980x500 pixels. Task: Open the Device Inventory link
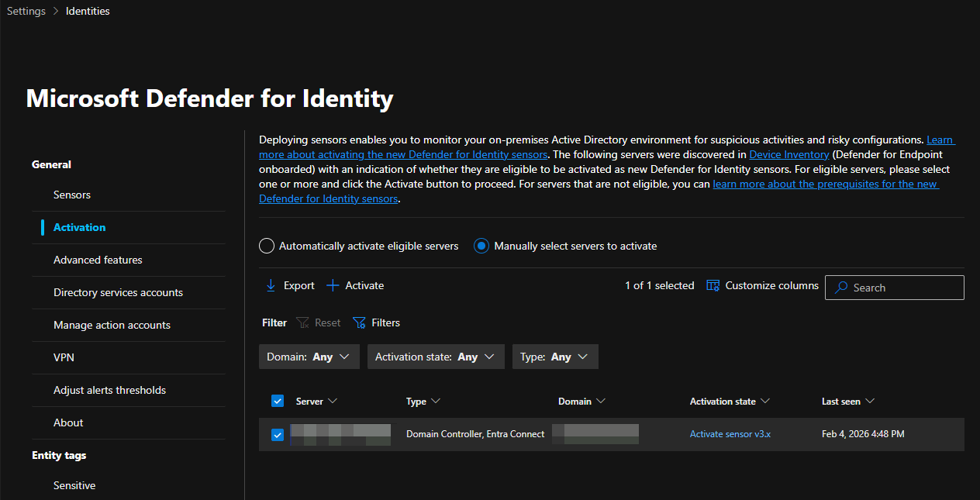point(788,155)
